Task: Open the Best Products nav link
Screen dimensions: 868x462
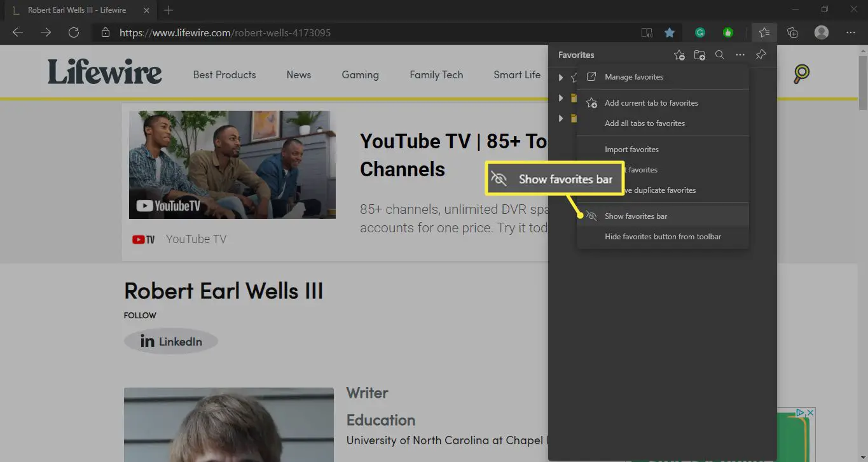Action: [x=224, y=74]
